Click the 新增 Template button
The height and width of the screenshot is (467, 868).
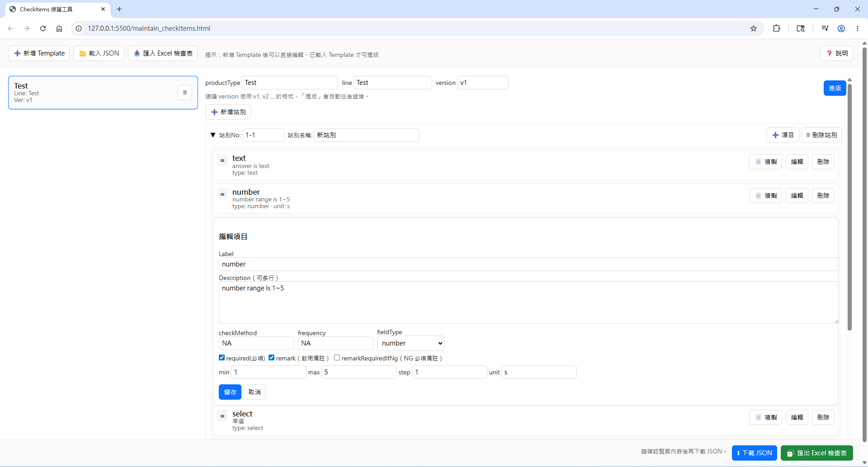[x=39, y=53]
